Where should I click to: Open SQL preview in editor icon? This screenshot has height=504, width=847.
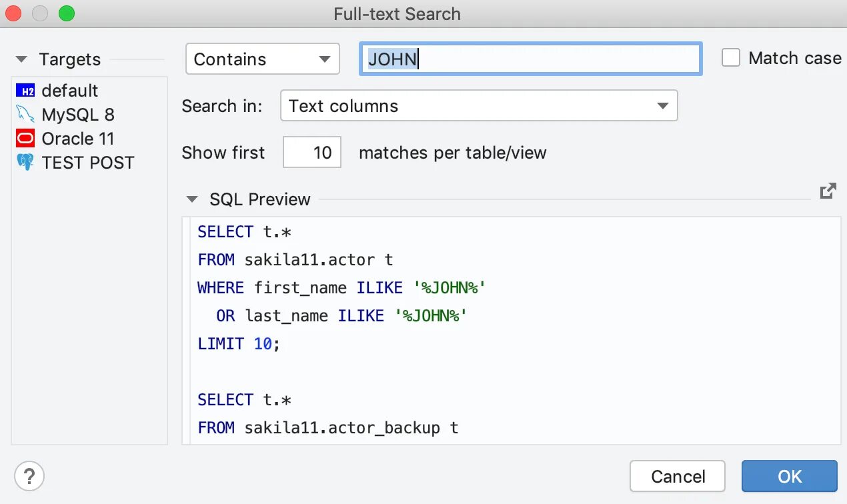click(828, 191)
